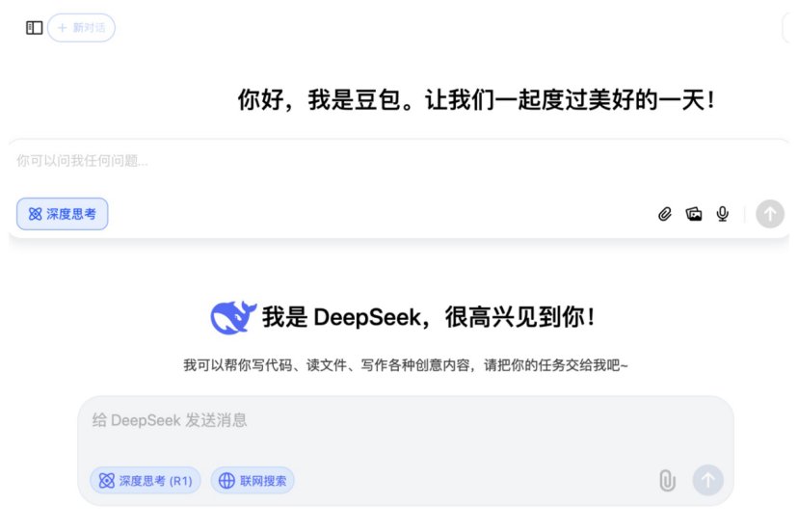Toggle 联网搜索 web search

point(253,481)
